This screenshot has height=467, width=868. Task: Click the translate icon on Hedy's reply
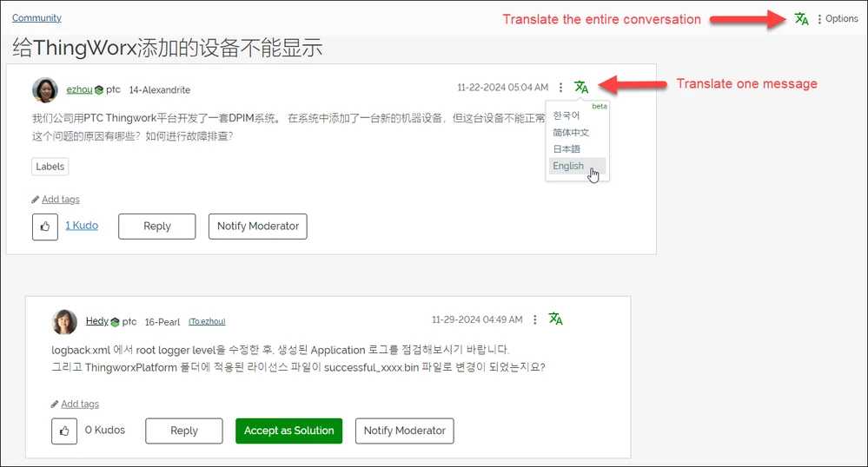[x=555, y=319]
